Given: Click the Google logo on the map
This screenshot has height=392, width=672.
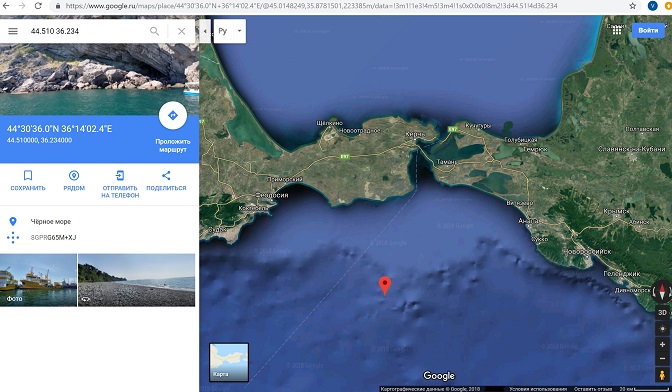Looking at the screenshot, I should (439, 376).
